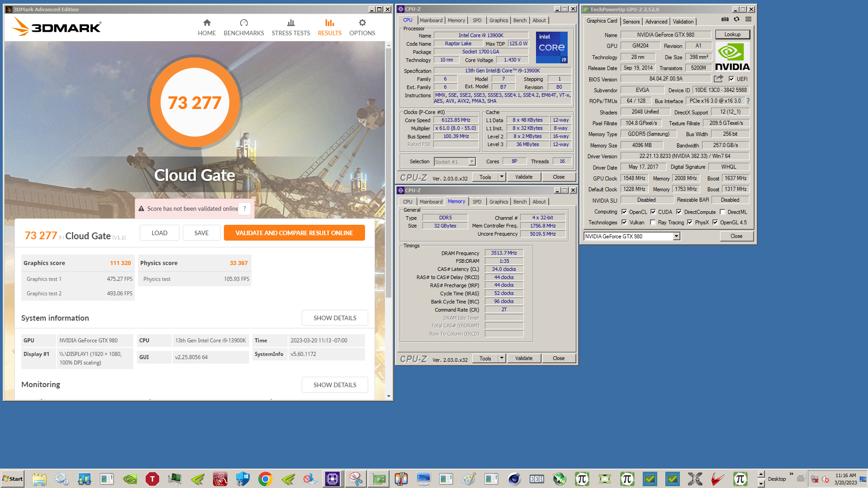The height and width of the screenshot is (488, 868).
Task: Open Graphics tab in bottom CPU-Z window
Action: click(498, 202)
